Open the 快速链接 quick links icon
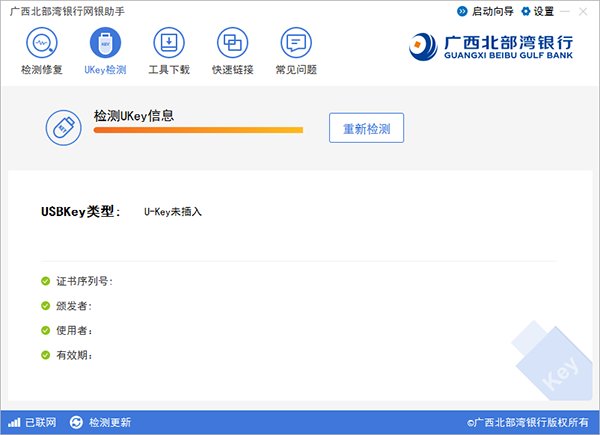 (x=232, y=42)
